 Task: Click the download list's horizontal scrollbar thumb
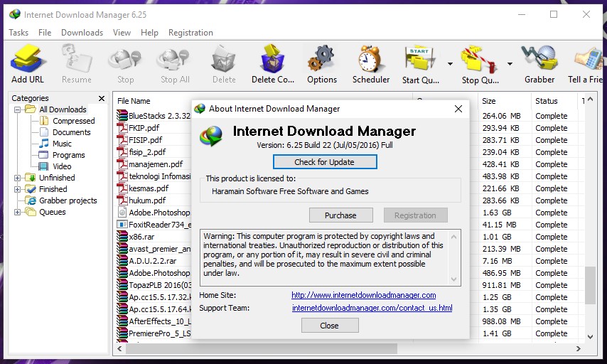click(x=262, y=349)
